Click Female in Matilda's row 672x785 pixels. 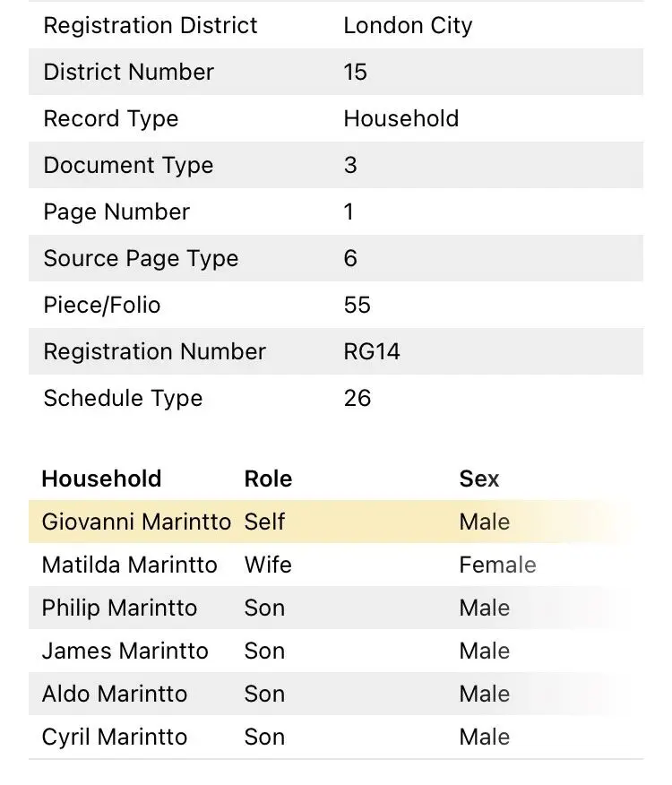pos(498,565)
